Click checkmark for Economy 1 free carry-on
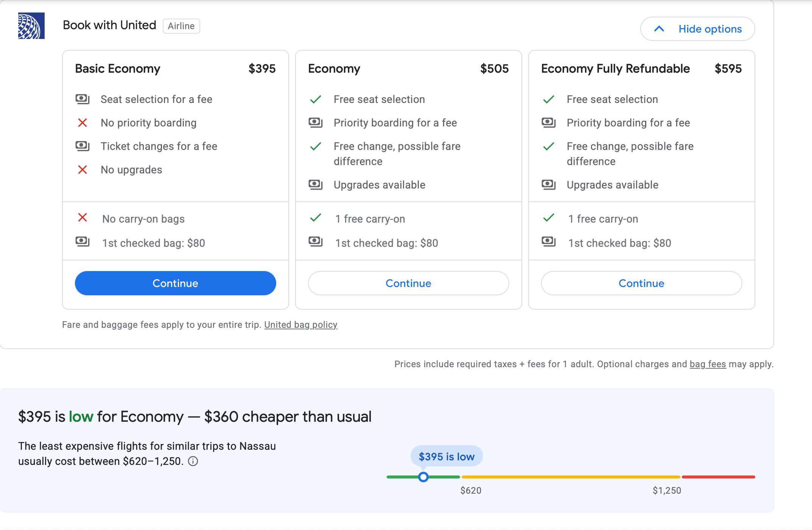The width and height of the screenshot is (812, 530). (x=316, y=218)
